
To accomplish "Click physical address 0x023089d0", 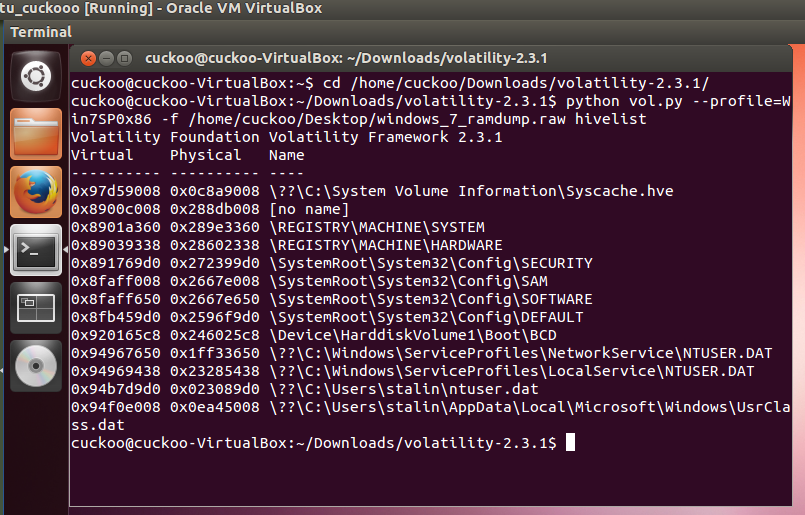I will 215,389.
